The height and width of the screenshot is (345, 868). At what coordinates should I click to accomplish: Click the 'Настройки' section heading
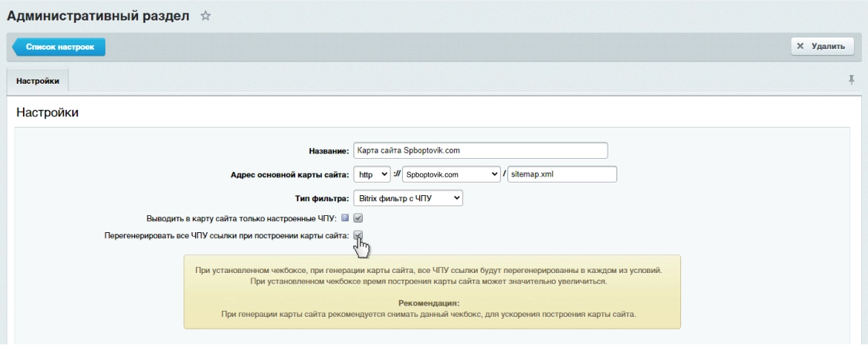tap(47, 113)
